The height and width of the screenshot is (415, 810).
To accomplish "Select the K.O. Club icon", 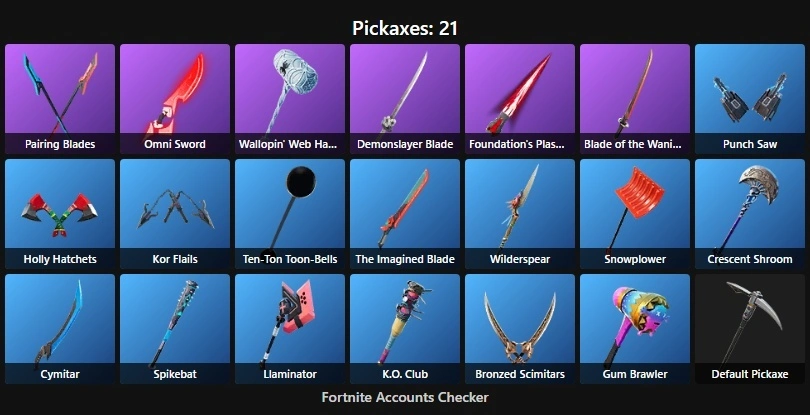I will 405,329.
